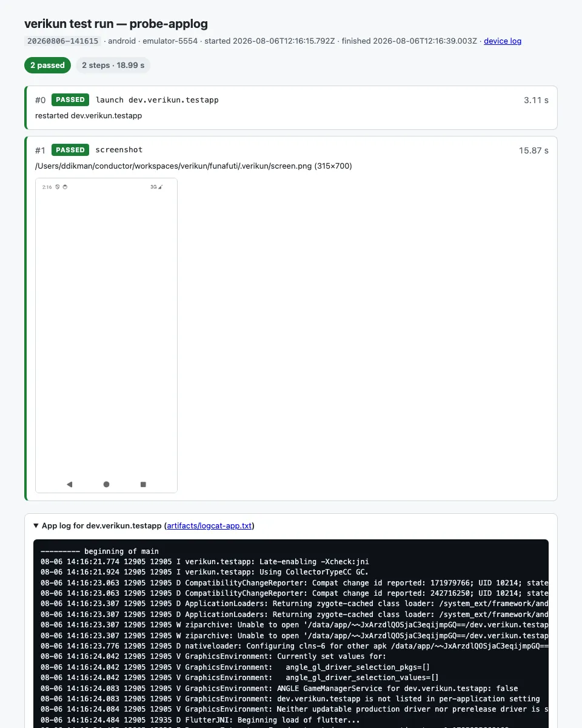This screenshot has height=728, width=582.
Task: Click the 'not listed in per-application setting' log line
Action: 290,698
